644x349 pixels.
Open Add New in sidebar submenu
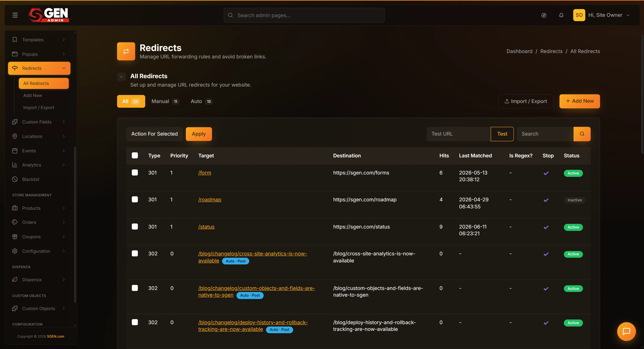(x=33, y=95)
